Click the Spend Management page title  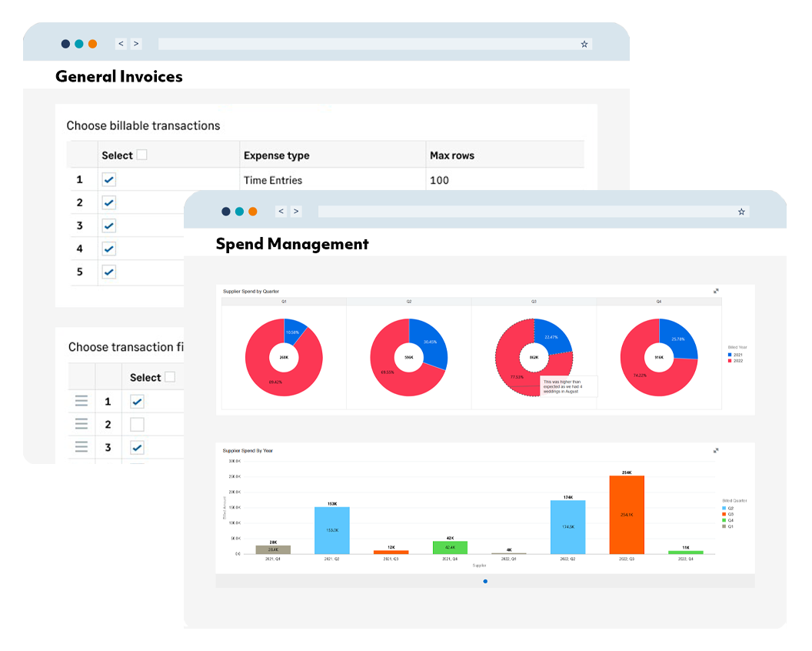[292, 244]
